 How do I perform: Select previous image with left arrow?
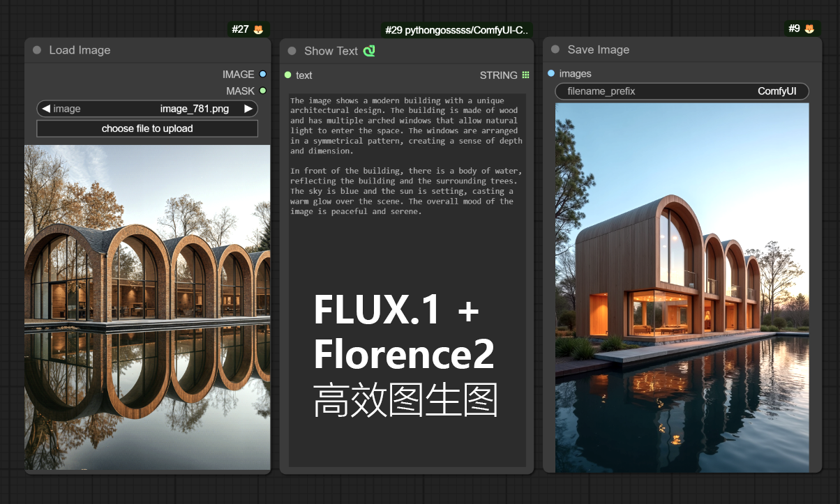click(46, 109)
